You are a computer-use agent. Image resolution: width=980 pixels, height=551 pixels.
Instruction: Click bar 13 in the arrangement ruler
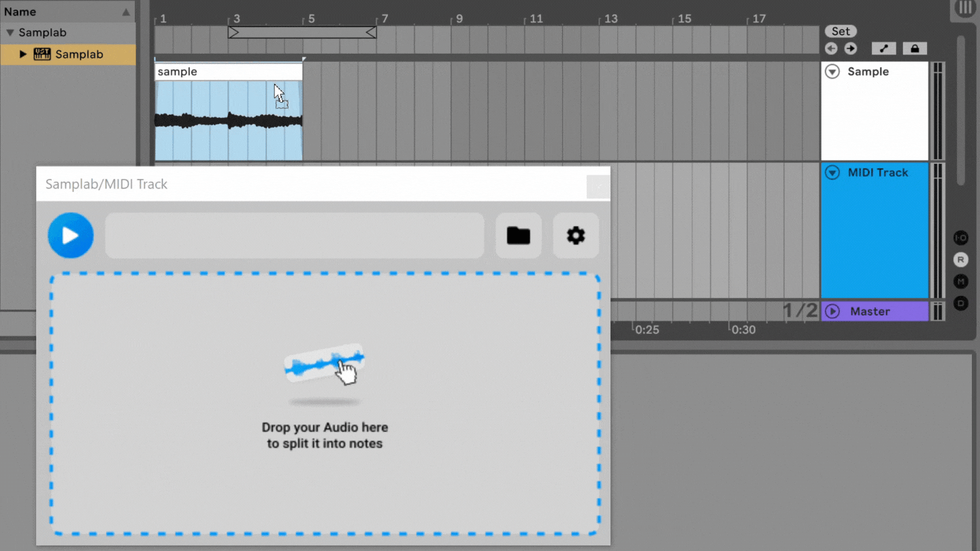coord(611,19)
